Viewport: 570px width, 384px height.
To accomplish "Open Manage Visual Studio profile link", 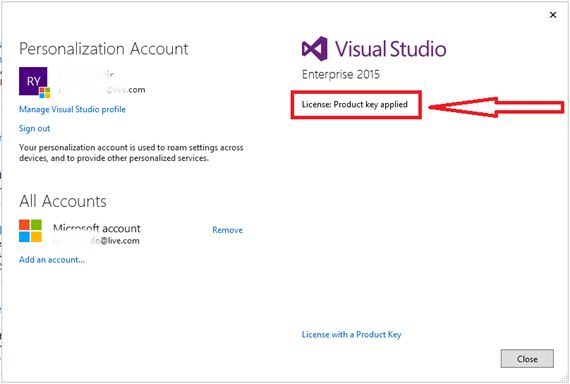I will click(x=72, y=109).
